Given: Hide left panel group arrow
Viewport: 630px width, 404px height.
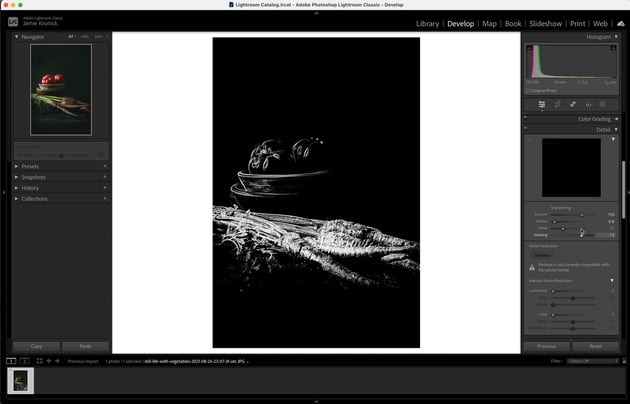Looking at the screenshot, I should 3,193.
